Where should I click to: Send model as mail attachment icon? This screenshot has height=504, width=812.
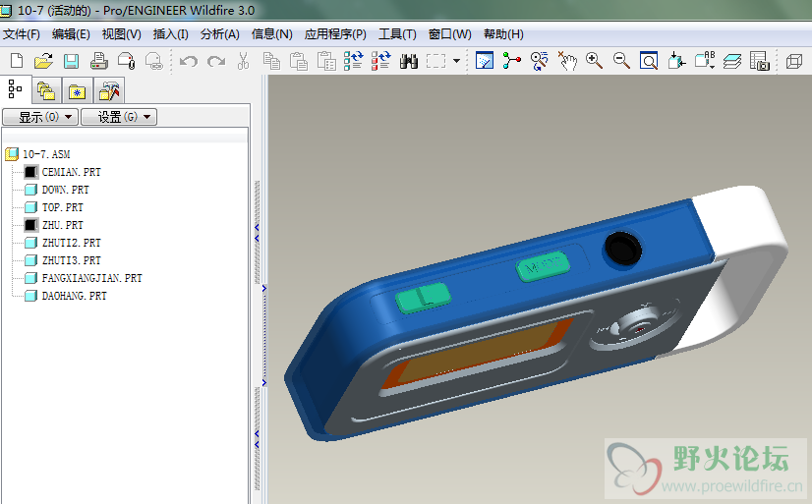(127, 61)
